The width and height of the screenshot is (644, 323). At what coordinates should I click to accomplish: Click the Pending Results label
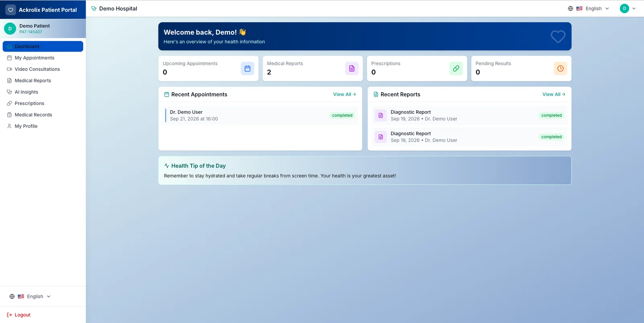tap(493, 64)
